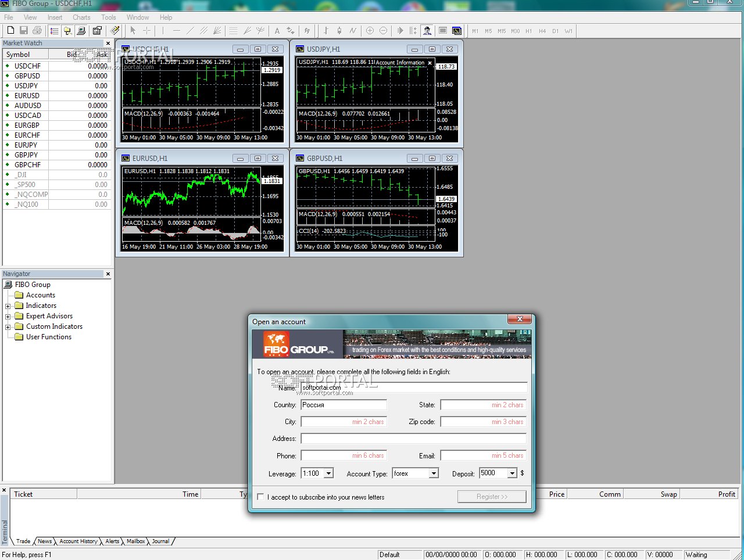Select the EURUSD row in Market Watch
The width and height of the screenshot is (744, 560).
56,96
